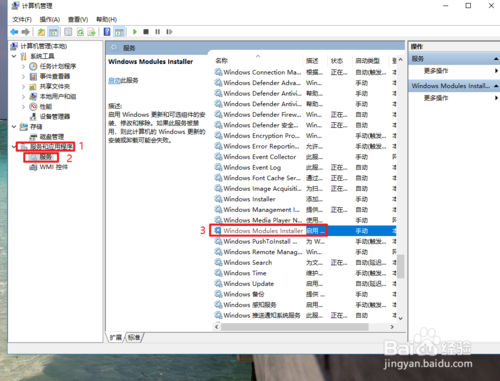Viewport: 500px width, 381px height.
Task: Click the Forward arrow toolbar icon
Action: tap(25, 32)
